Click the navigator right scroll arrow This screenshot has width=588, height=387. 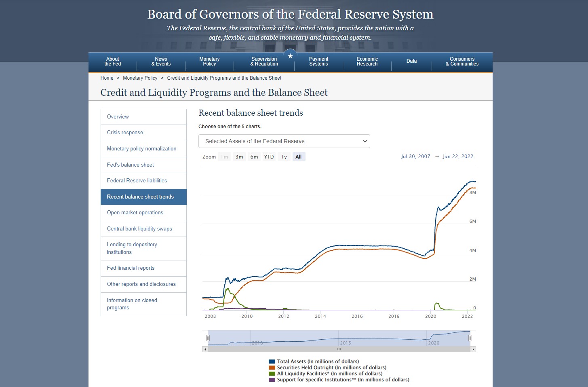(473, 349)
